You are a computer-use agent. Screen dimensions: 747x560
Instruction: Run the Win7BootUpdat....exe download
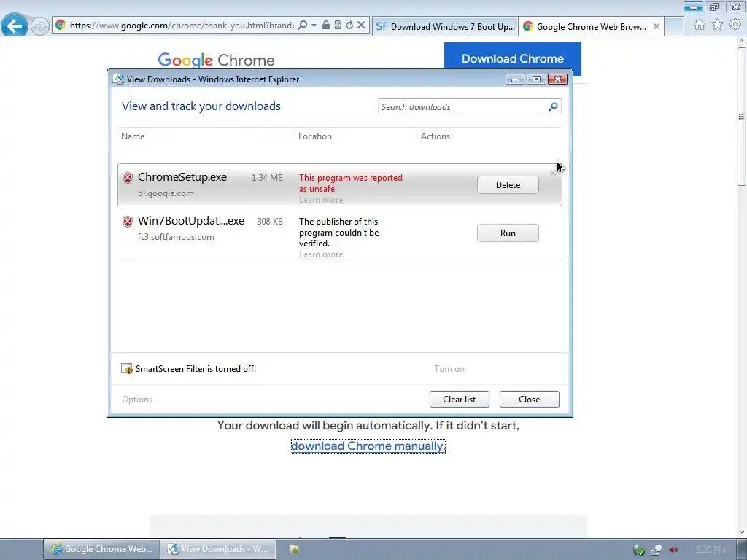(x=508, y=233)
